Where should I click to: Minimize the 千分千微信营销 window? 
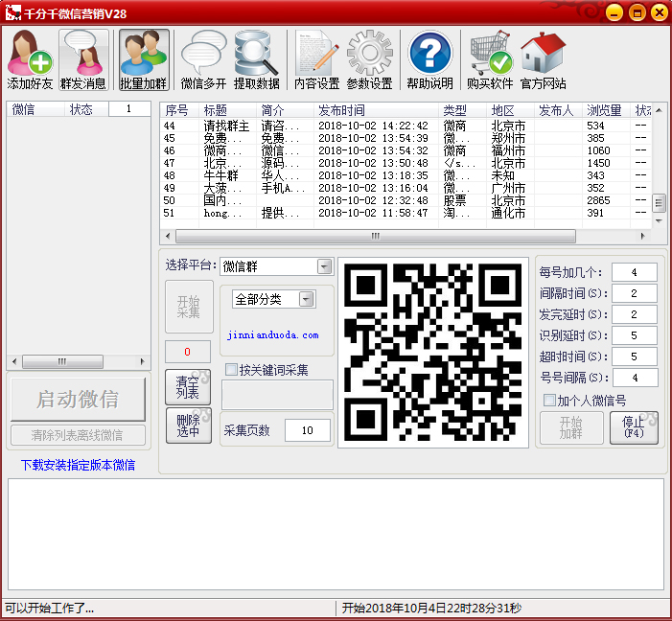(614, 12)
